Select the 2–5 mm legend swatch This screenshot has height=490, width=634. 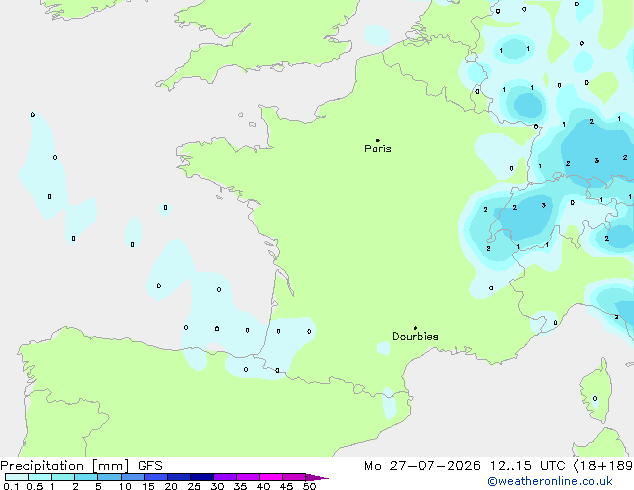point(86,477)
